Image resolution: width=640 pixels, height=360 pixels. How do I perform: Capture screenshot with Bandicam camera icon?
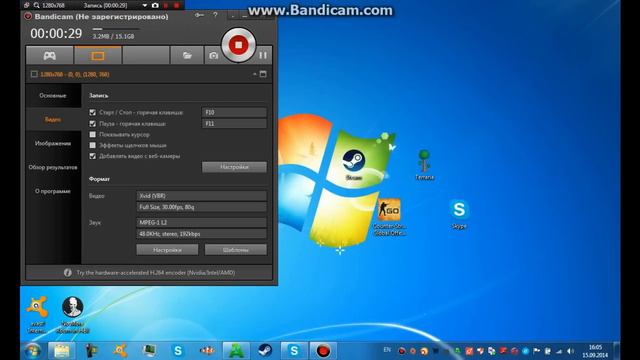(x=213, y=56)
